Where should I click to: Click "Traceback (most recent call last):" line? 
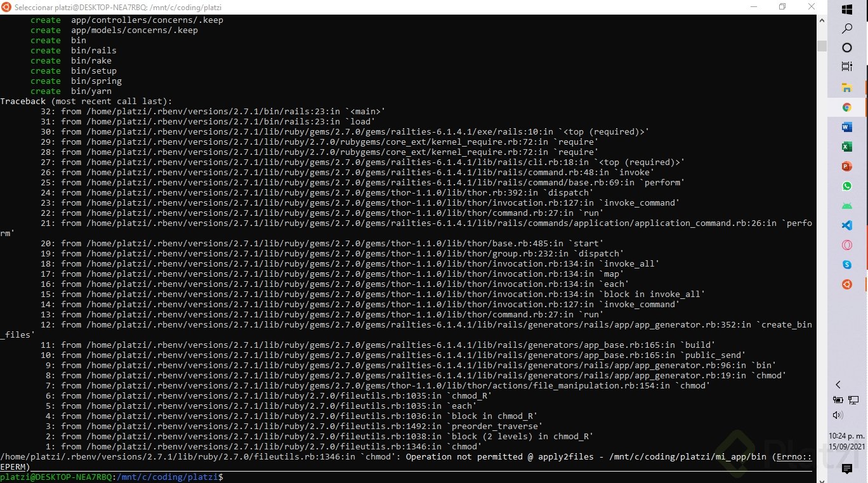[86, 101]
